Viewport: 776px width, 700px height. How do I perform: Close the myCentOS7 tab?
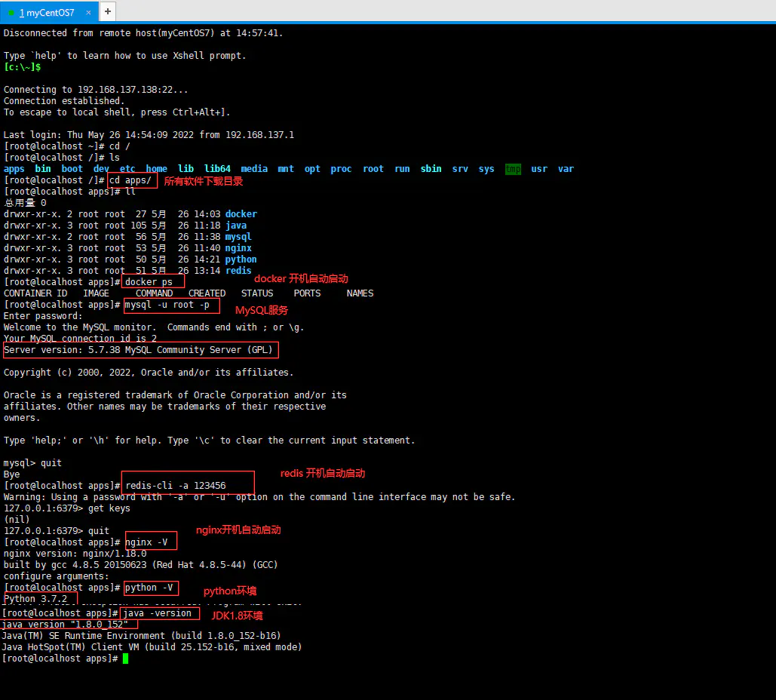(88, 12)
